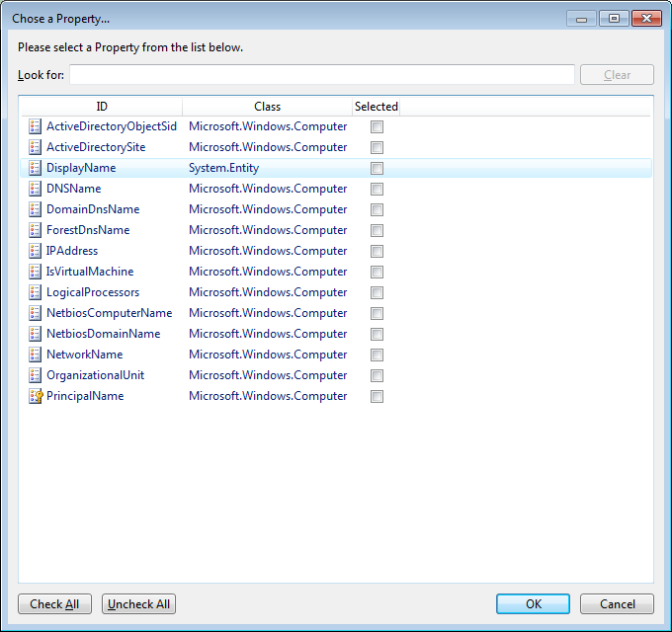Focus the Look for search field
672x632 pixels.
click(x=322, y=75)
